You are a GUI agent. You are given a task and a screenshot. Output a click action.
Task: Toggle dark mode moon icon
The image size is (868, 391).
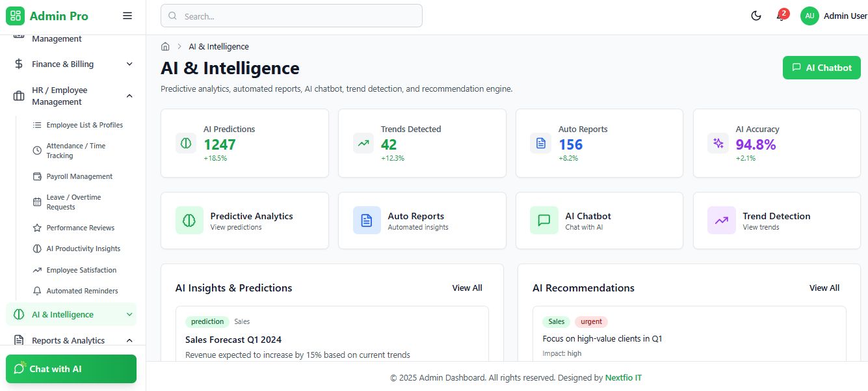pos(756,16)
